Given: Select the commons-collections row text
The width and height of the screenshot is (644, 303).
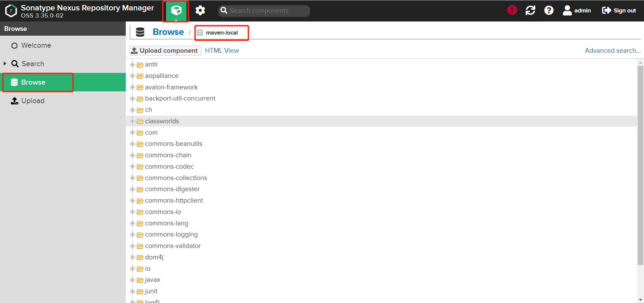Looking at the screenshot, I should coord(176,178).
